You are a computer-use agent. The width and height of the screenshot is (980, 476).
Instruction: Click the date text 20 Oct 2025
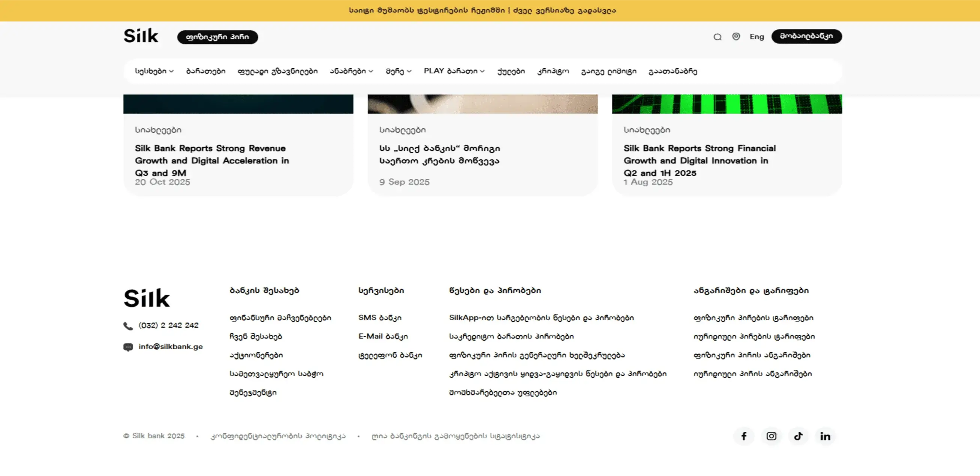click(x=163, y=182)
